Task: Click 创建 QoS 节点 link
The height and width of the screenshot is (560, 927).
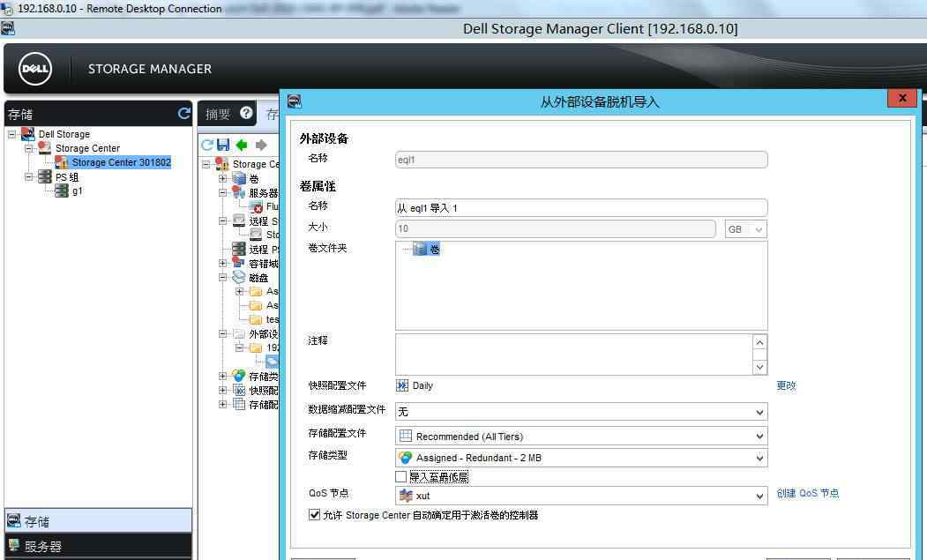Action: [808, 493]
